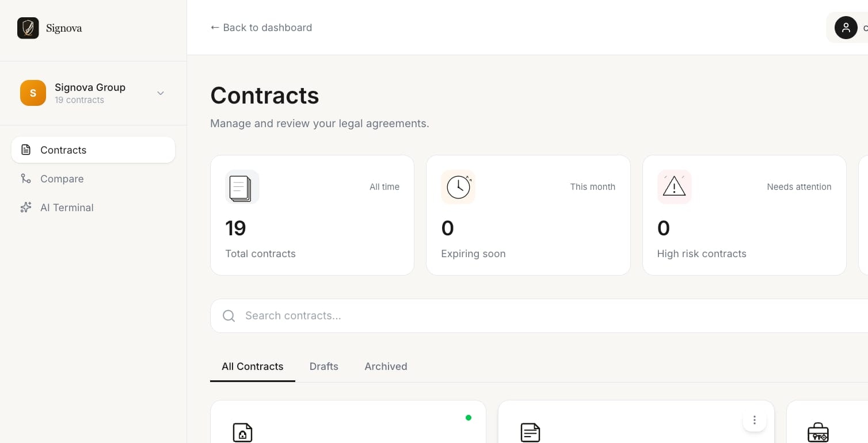Open the three-dot menu on second contract card
Screen dimensions: 868x443
pos(754,420)
